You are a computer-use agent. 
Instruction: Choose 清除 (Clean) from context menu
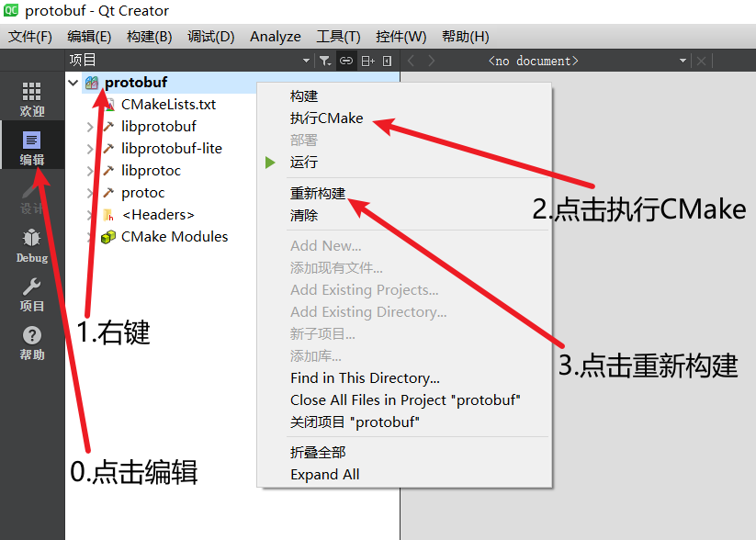(404, 216)
